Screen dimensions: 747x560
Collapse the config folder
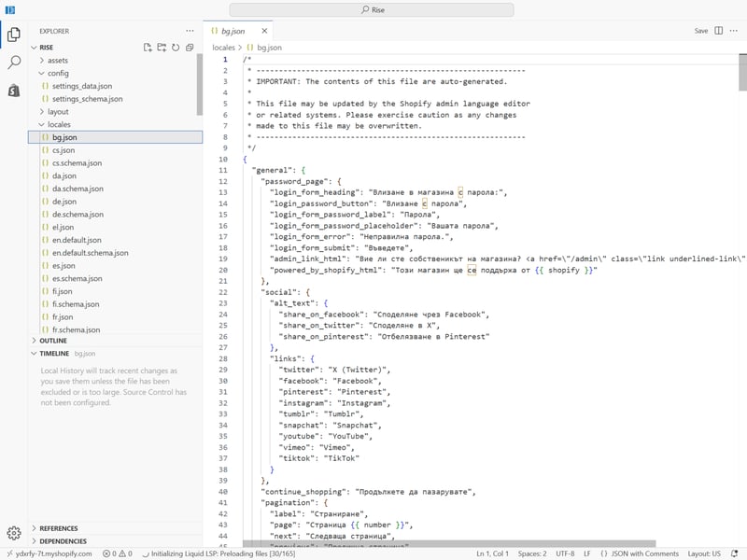(x=58, y=73)
